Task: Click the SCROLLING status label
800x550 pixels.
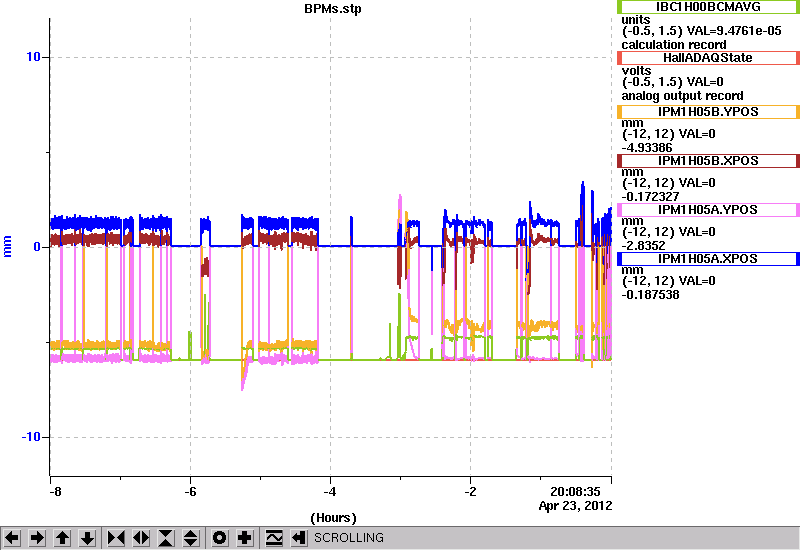Action: (349, 538)
